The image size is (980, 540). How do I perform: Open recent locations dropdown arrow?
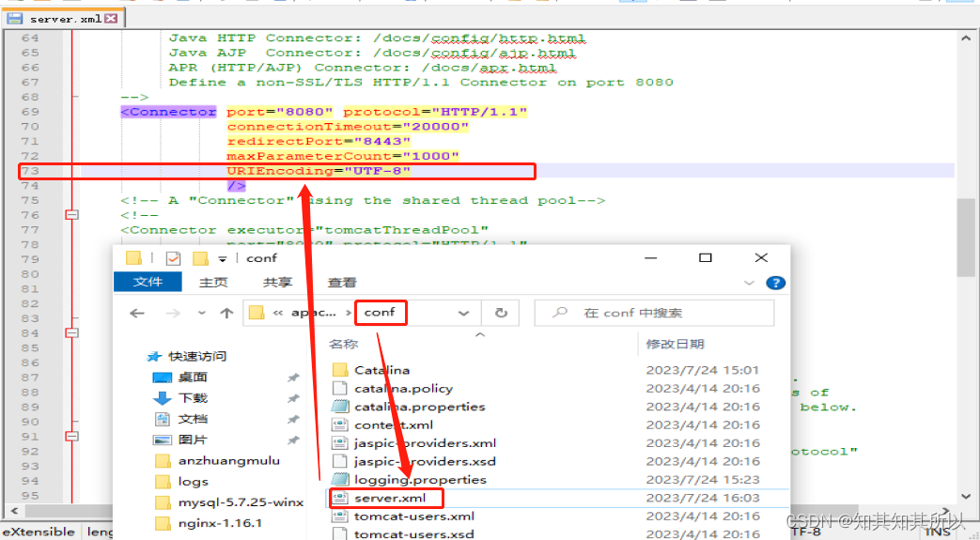tap(201, 313)
